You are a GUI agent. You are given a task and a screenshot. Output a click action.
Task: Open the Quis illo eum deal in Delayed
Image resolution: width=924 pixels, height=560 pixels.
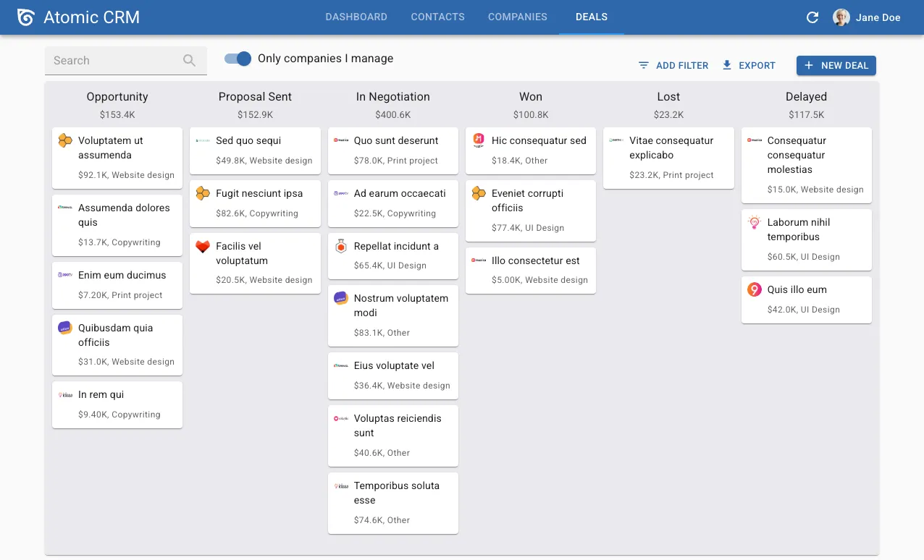[x=806, y=299]
